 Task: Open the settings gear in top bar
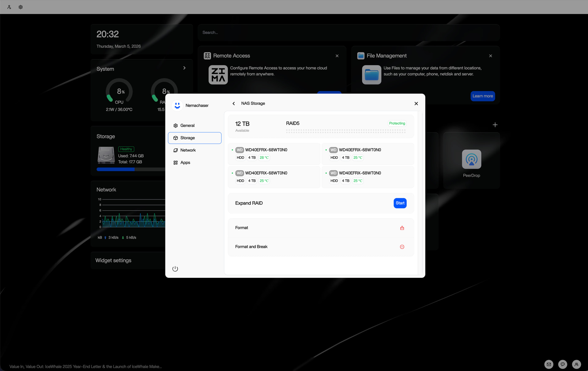click(x=21, y=7)
